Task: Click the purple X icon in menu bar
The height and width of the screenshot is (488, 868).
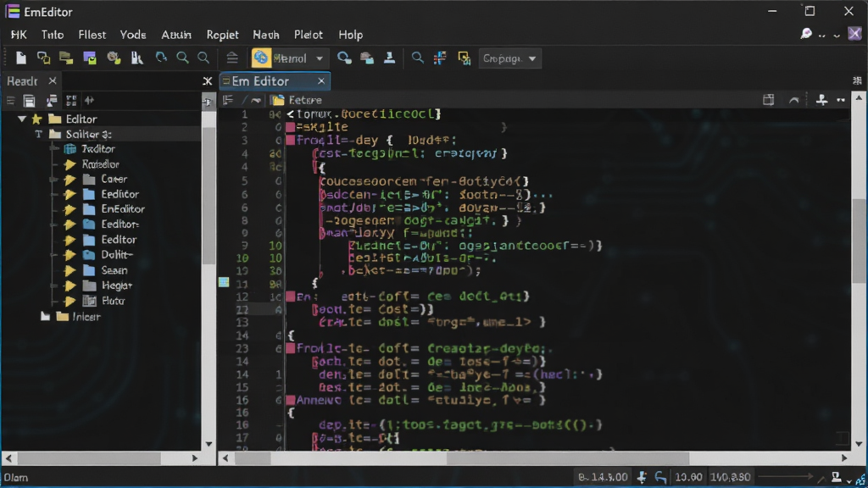Action: (854, 34)
